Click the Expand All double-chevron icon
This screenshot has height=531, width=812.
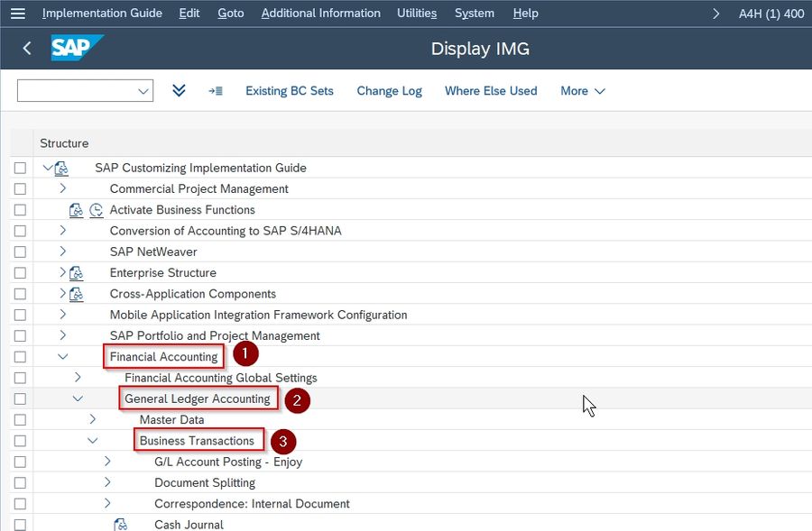point(179,90)
